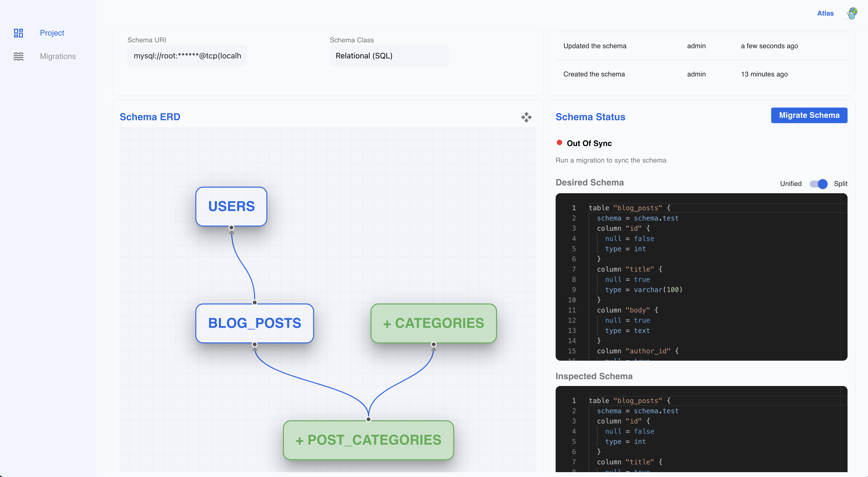
Task: Select the USERS table node
Action: point(231,206)
